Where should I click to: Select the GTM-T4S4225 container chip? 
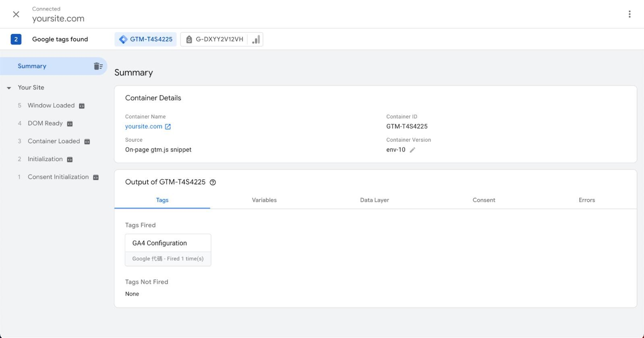(x=146, y=39)
